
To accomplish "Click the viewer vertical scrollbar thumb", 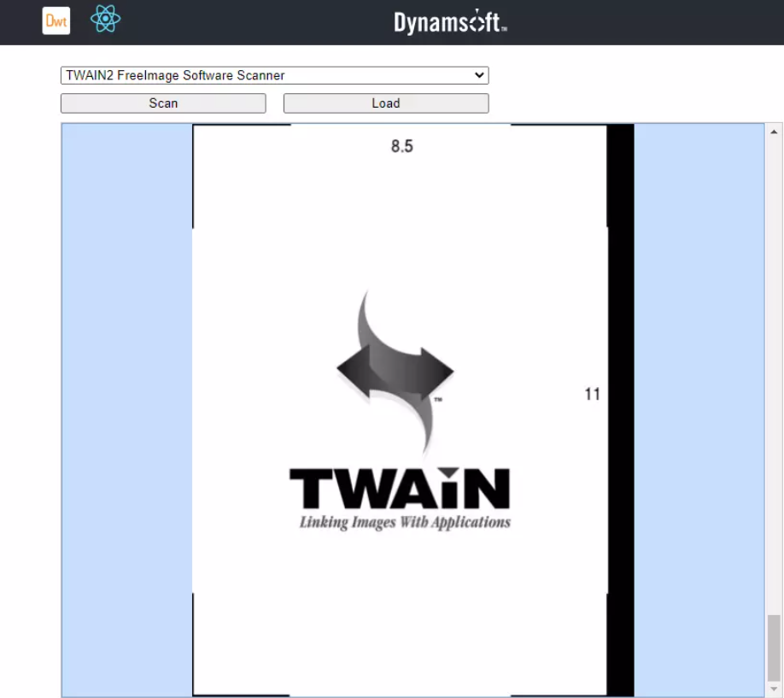I will tap(774, 648).
